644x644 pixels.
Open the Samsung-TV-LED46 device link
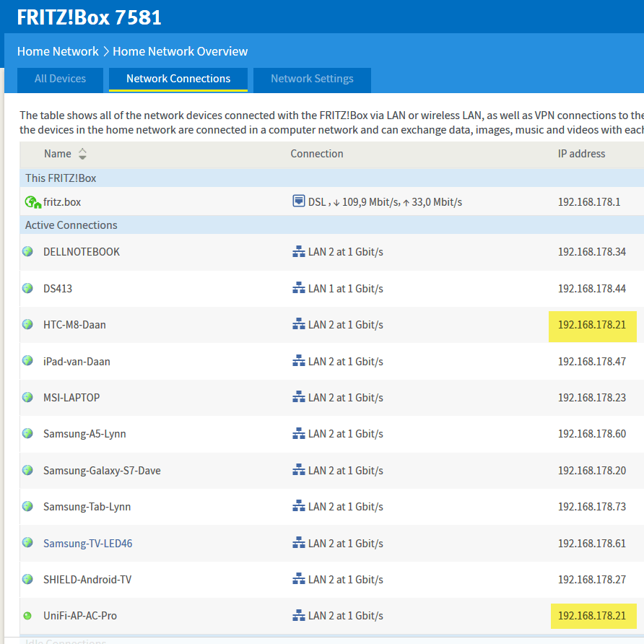(87, 543)
